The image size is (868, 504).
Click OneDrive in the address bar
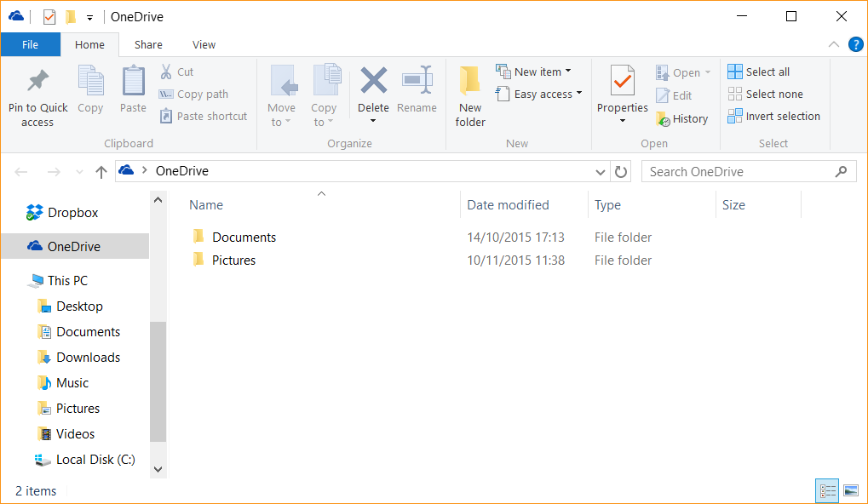click(x=182, y=171)
